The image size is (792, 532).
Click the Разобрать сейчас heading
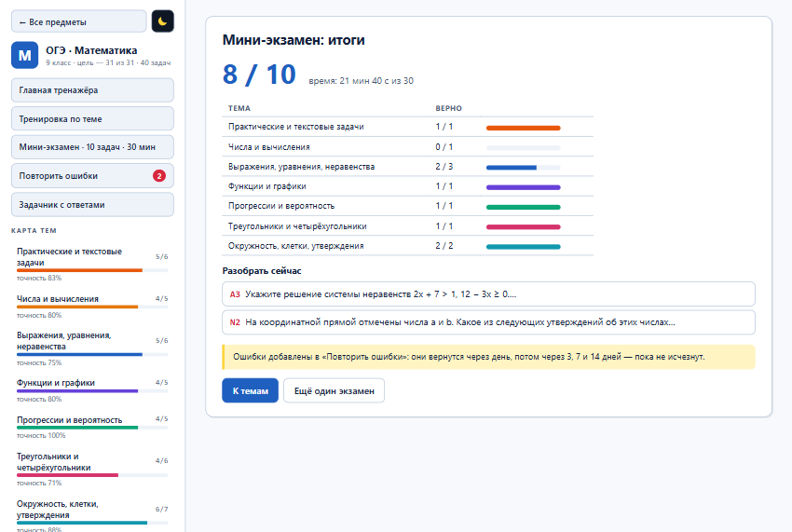click(262, 271)
